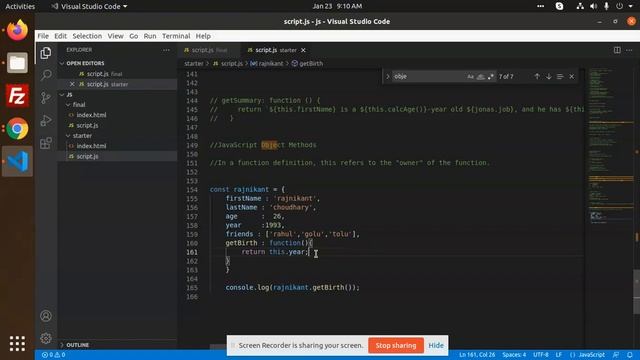Go to next find match
The width and height of the screenshot is (640, 360).
pos(549,76)
